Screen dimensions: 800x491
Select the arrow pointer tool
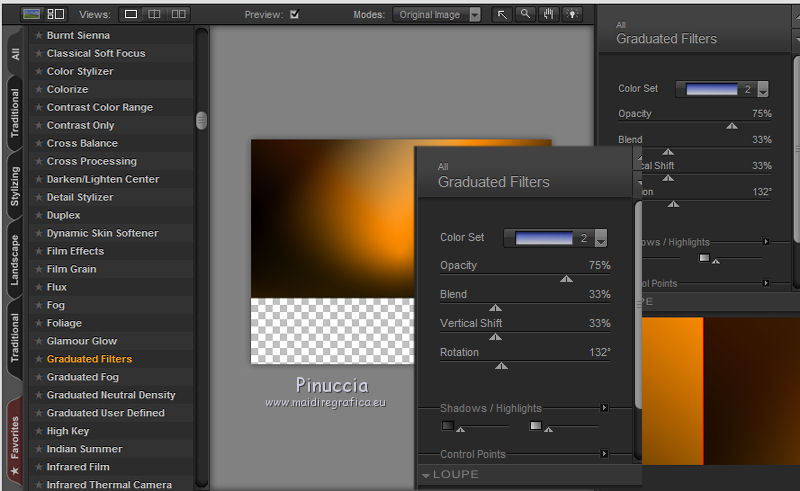coord(502,15)
